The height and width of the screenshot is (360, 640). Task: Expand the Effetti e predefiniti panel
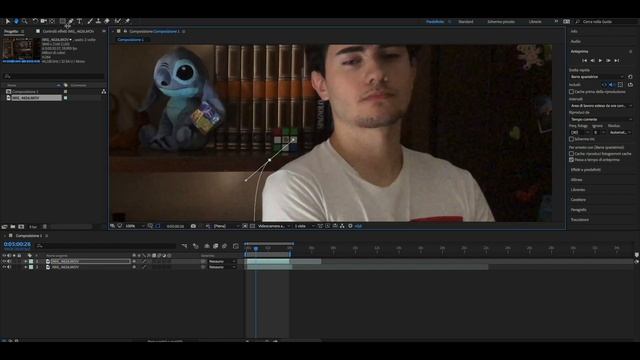[x=586, y=170]
